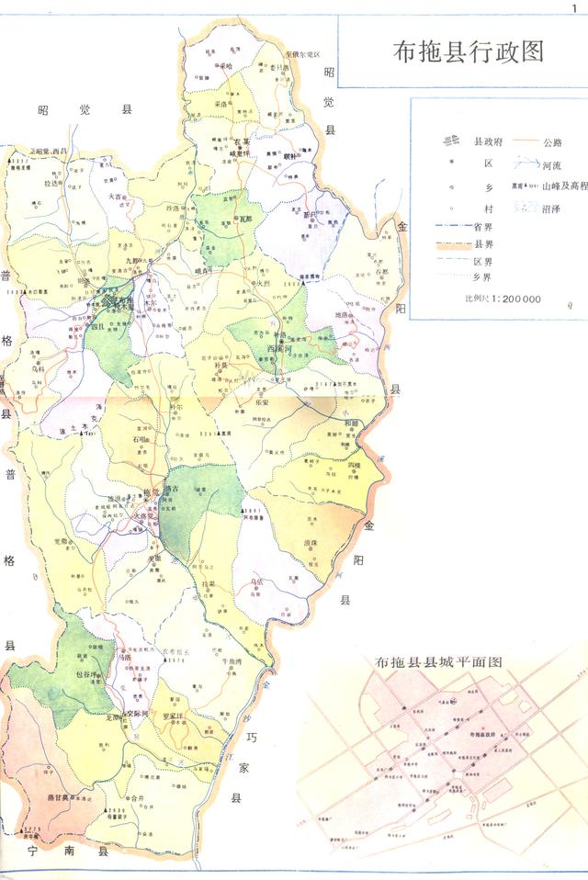The image size is (588, 880).
Task: Click the orange county boundary sample beside 县界
Action: 452,244
